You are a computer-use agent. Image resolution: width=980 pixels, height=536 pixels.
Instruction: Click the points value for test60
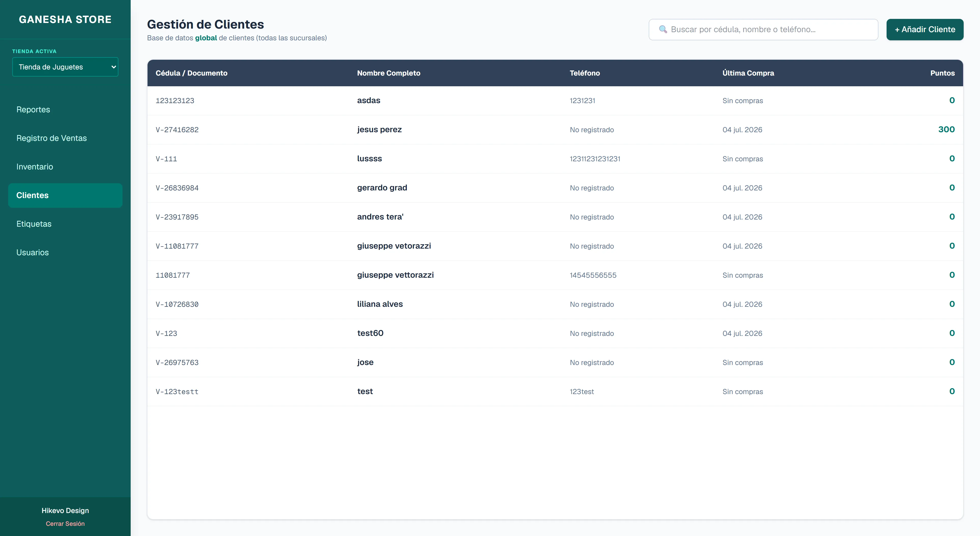pos(952,333)
